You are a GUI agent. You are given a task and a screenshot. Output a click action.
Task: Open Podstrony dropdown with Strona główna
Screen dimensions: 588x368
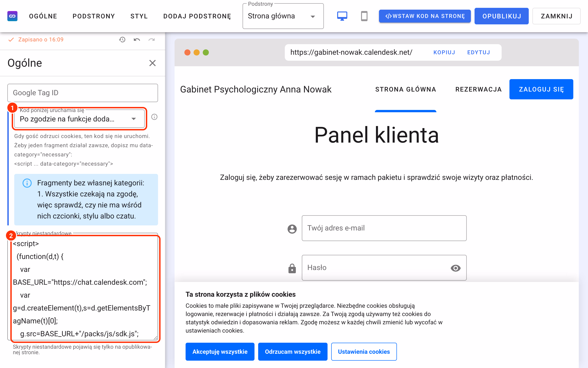[283, 16]
